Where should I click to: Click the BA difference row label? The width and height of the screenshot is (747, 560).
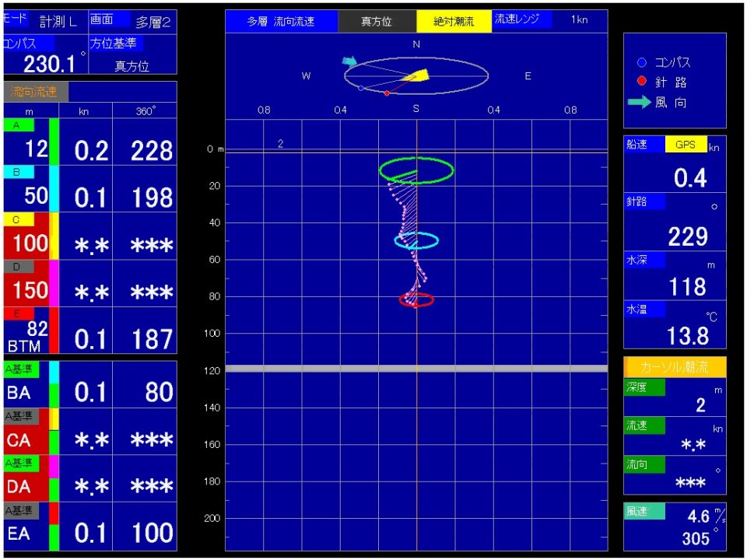(x=19, y=393)
